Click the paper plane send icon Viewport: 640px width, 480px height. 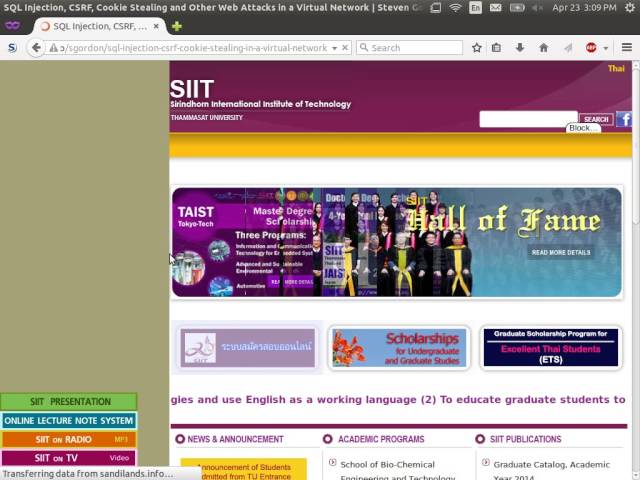tap(568, 48)
